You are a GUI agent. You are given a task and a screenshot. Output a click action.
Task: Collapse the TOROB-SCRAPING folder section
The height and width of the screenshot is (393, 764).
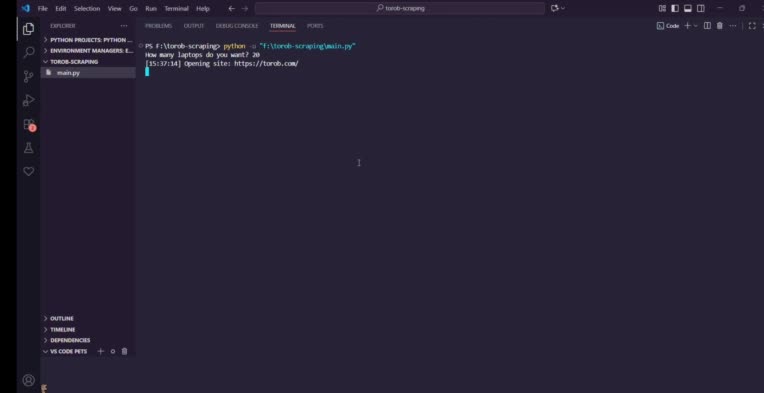pyautogui.click(x=88, y=62)
